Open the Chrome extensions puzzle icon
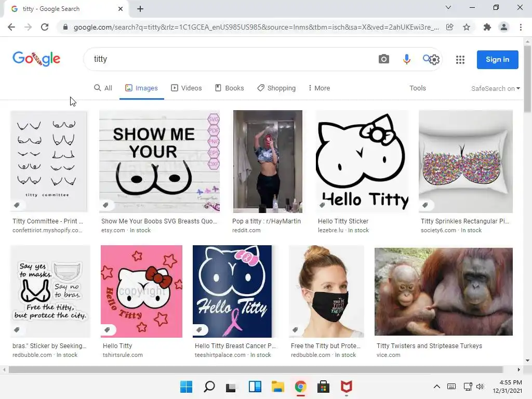Viewport: 532px width, 399px height. tap(487, 27)
